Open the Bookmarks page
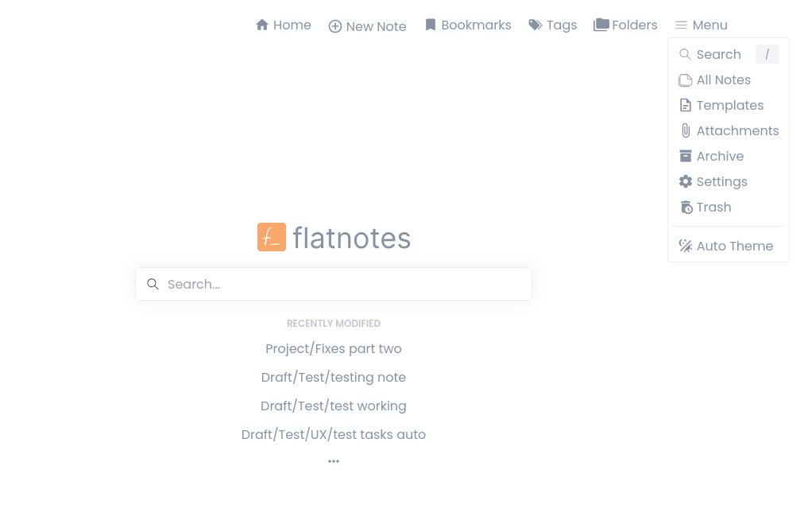The image size is (812, 505). coord(468,25)
